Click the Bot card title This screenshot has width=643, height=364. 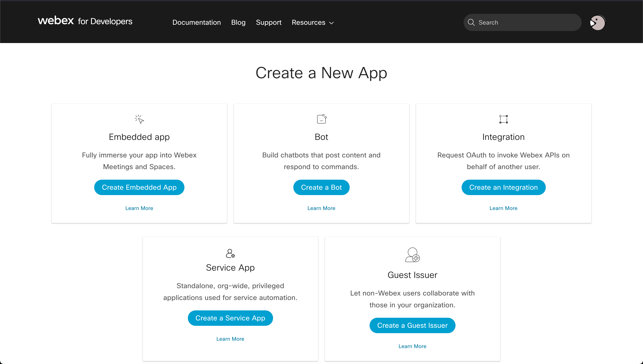pos(321,137)
